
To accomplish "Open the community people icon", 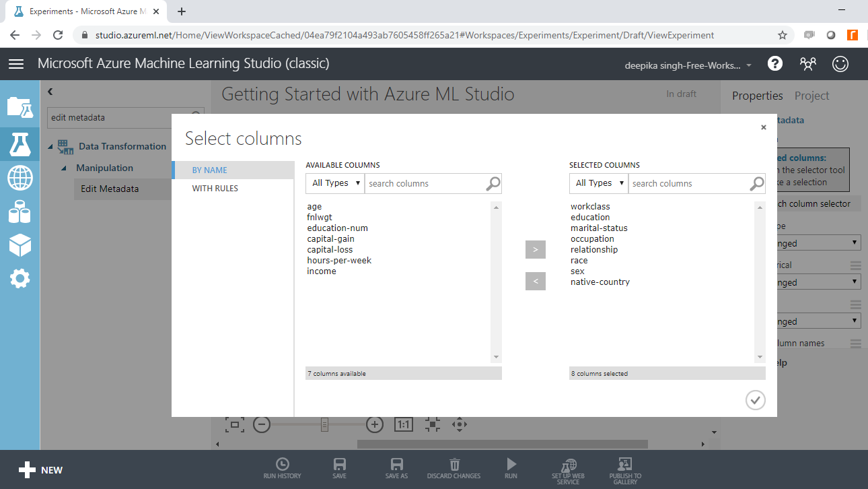I will 808,63.
